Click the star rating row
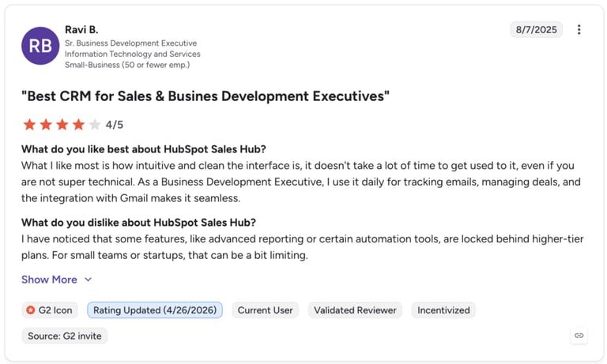607x364 pixels. tap(62, 125)
